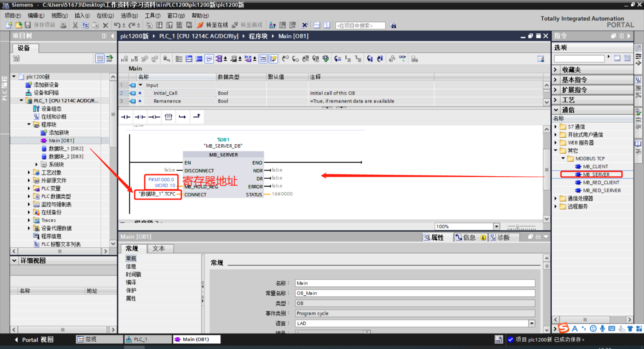This screenshot has height=349, width=644.
Task: Click the Accessible devices icon
Action: (x=272, y=25)
